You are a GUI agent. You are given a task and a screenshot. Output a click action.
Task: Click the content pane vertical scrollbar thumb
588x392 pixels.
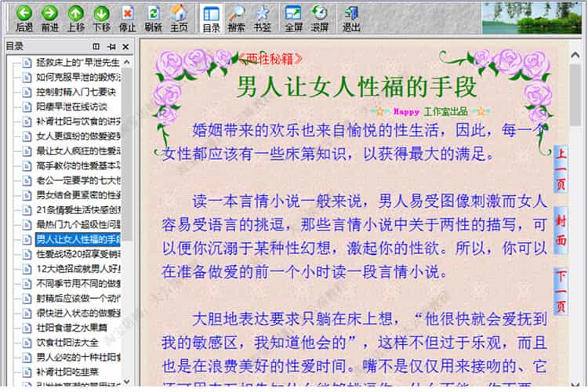(575, 95)
